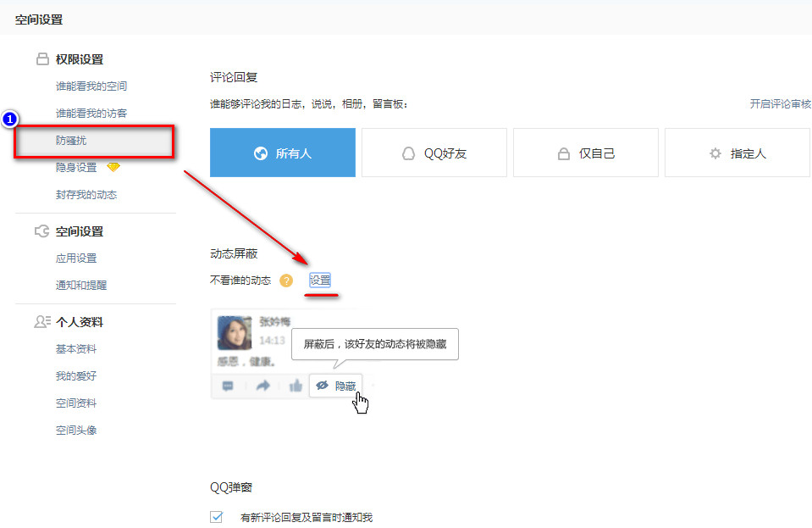Click the share arrow icon under the post
The width and height of the screenshot is (812, 528).
(x=263, y=386)
